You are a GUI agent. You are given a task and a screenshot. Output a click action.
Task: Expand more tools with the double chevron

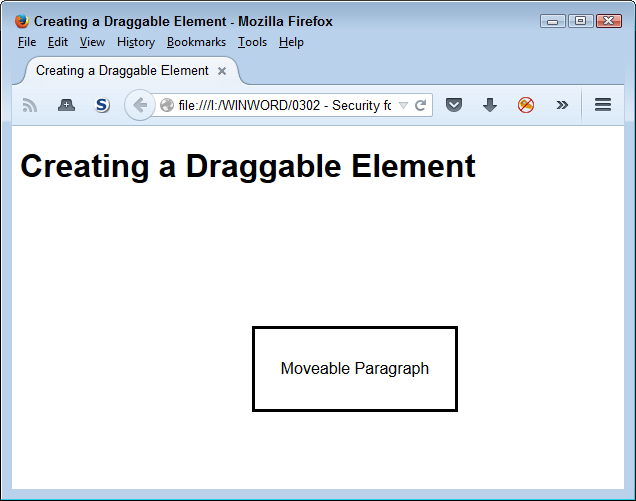(562, 105)
